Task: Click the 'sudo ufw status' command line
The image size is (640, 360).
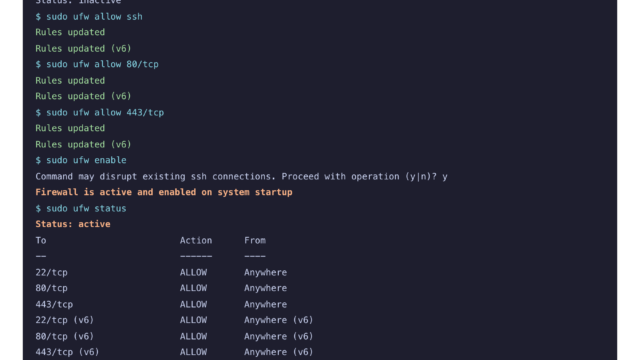Action: [x=81, y=209]
